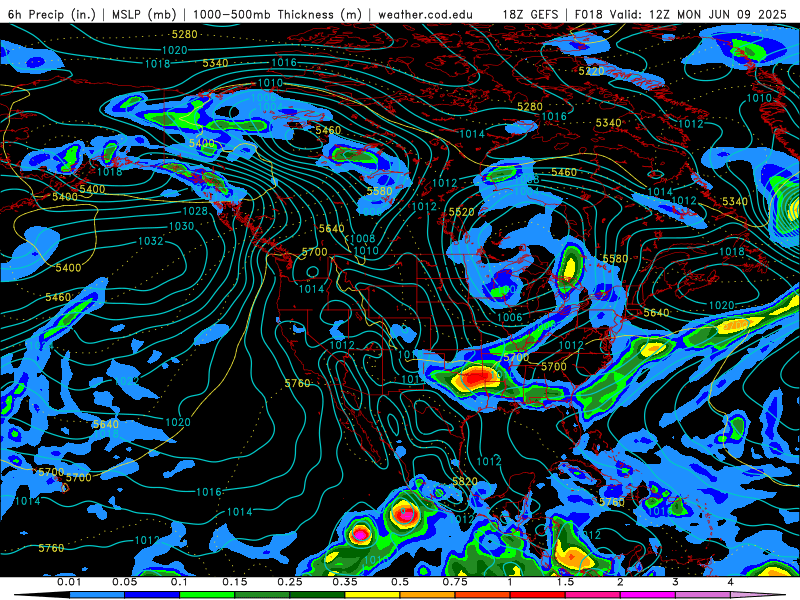Select the light blue 0.01–0.05 legend swatch

tap(97, 595)
